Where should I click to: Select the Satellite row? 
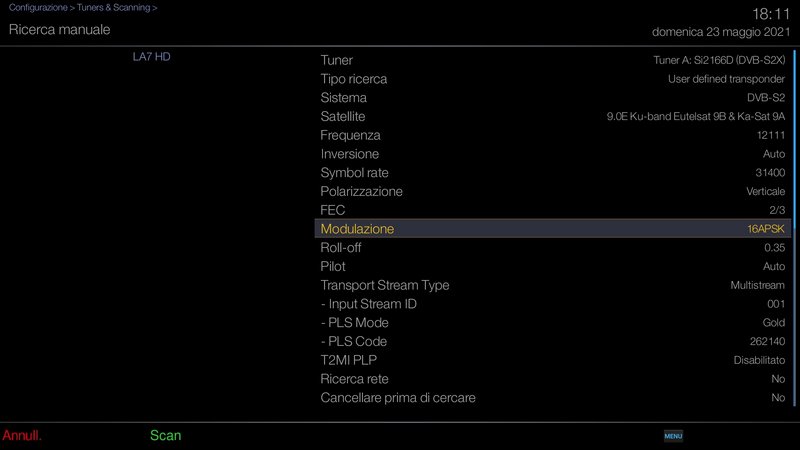pyautogui.click(x=553, y=116)
